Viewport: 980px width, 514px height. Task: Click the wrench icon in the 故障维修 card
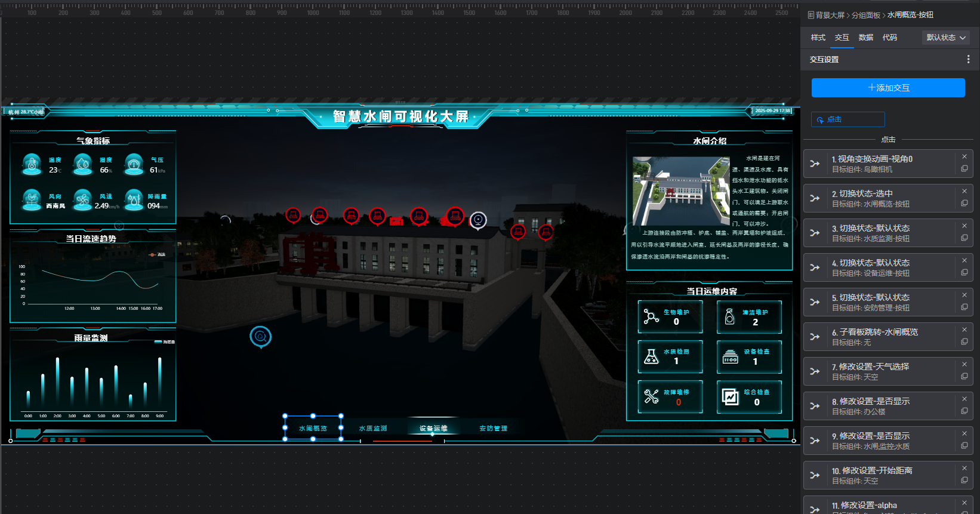pyautogui.click(x=651, y=396)
